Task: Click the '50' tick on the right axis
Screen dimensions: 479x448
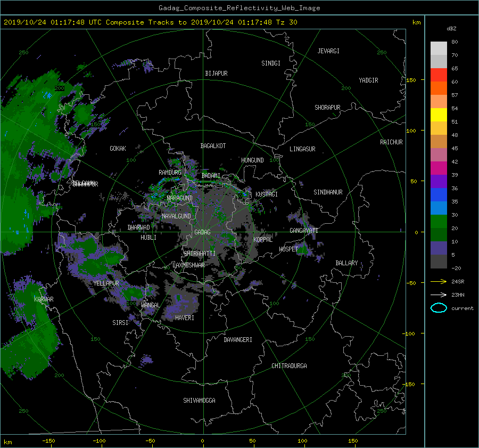Action: (x=414, y=181)
